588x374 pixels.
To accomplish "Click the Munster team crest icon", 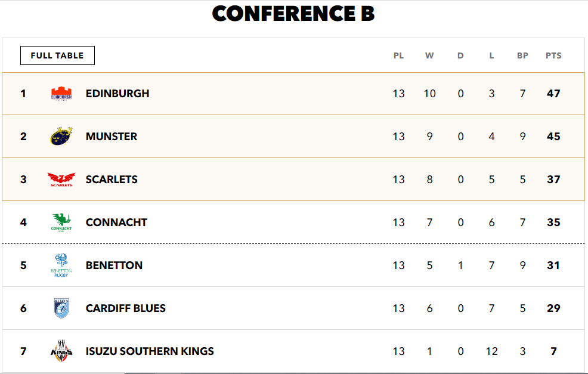I will click(x=61, y=136).
